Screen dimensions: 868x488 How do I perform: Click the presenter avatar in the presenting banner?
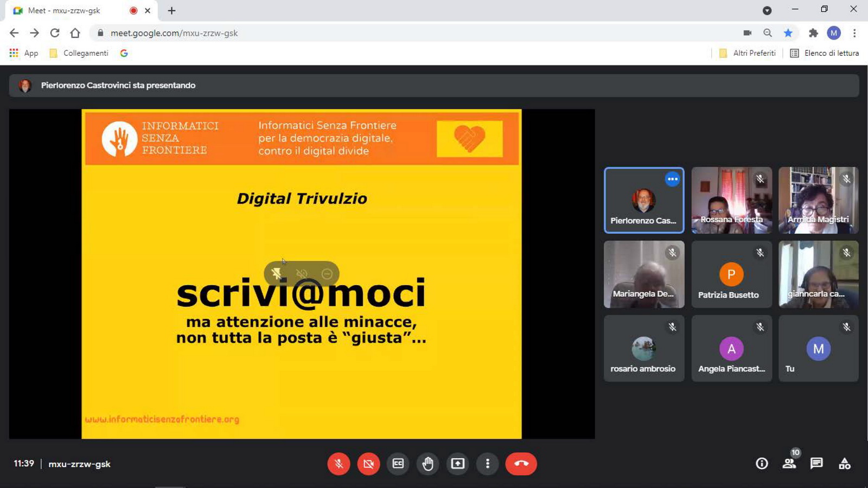click(25, 86)
